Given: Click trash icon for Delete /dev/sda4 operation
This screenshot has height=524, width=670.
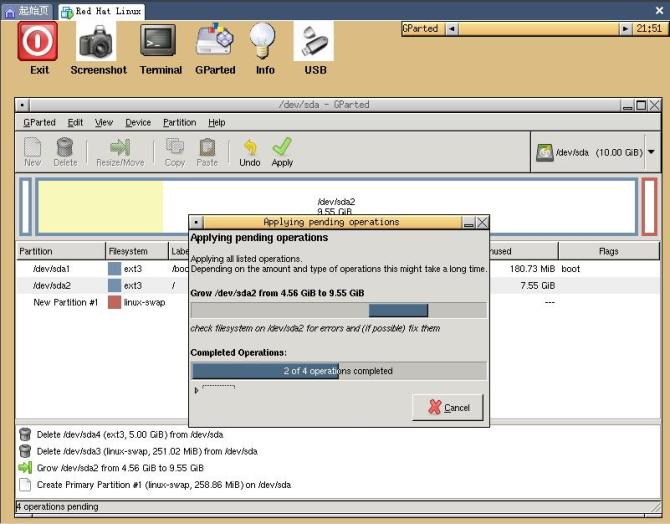Looking at the screenshot, I should coord(25,434).
